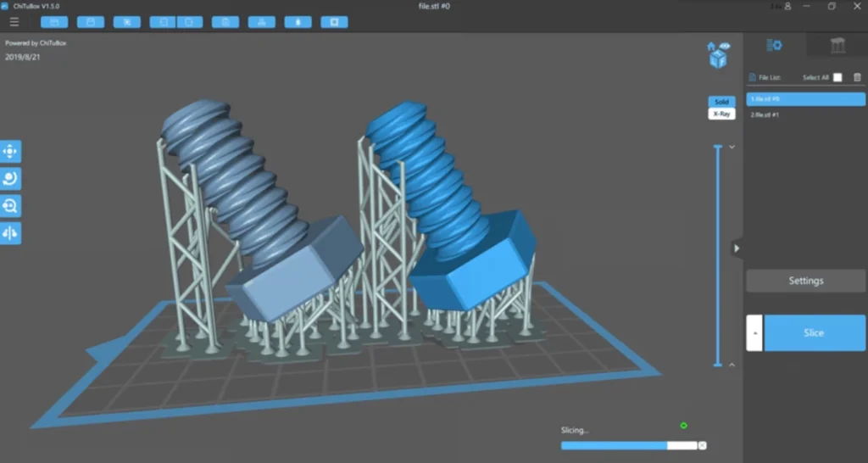
Task: Click the Undo toolbar button
Action: 163,22
